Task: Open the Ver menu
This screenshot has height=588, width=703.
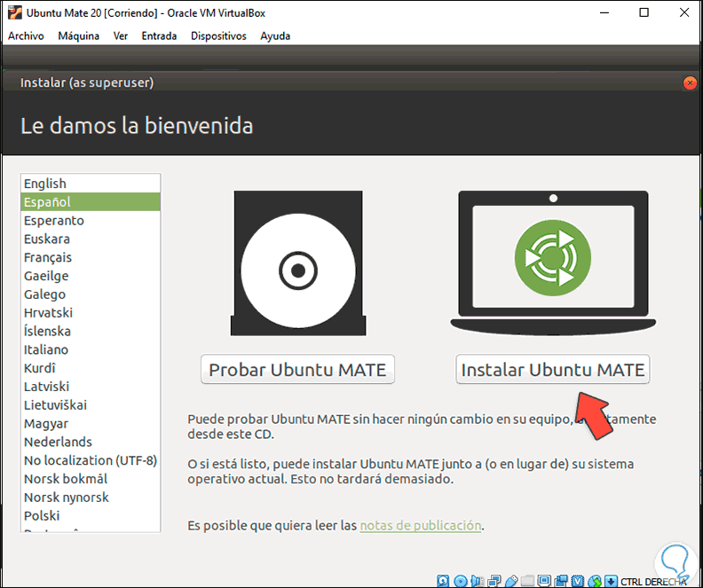Action: [121, 35]
